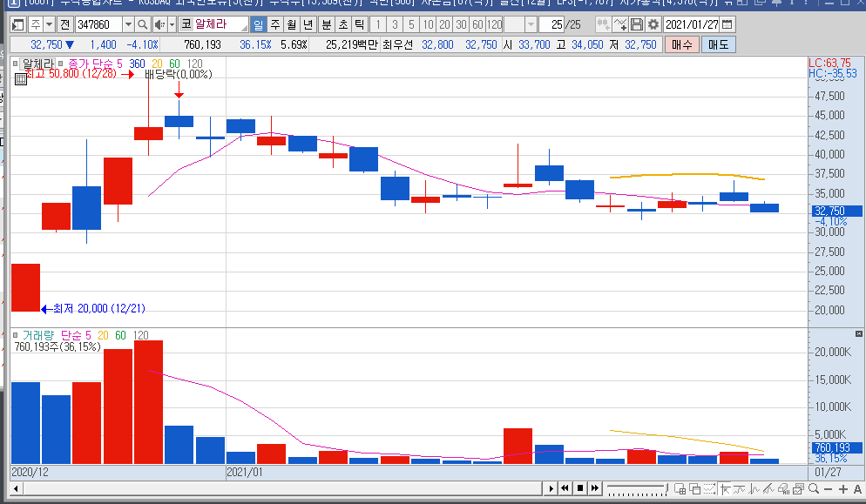Select the crosshair cursor tool
Image resolution: width=866 pixels, height=504 pixels.
tap(725, 488)
